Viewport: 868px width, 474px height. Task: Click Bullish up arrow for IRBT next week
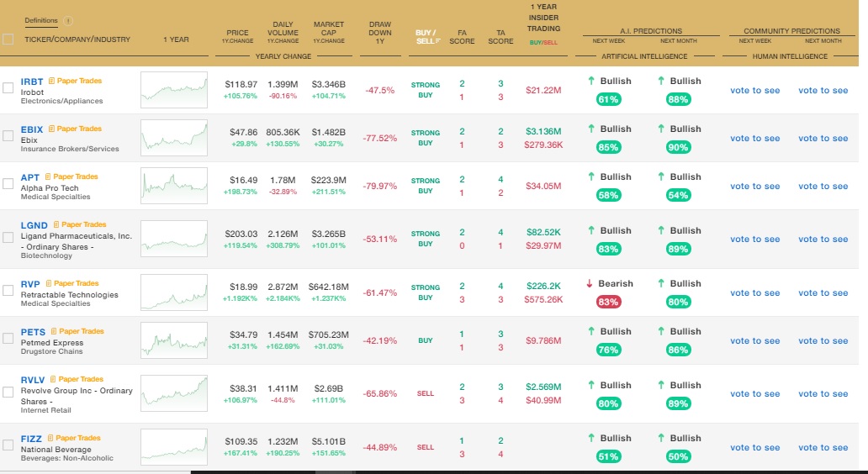click(592, 81)
